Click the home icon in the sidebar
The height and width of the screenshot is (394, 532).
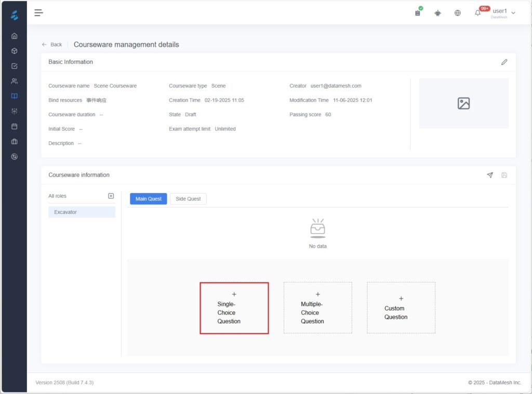point(14,36)
